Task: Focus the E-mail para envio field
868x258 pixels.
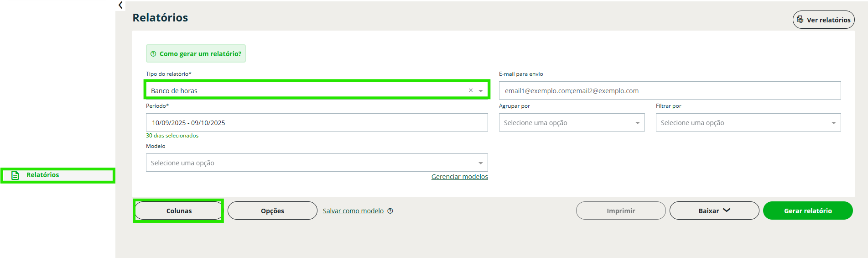Action: point(670,91)
